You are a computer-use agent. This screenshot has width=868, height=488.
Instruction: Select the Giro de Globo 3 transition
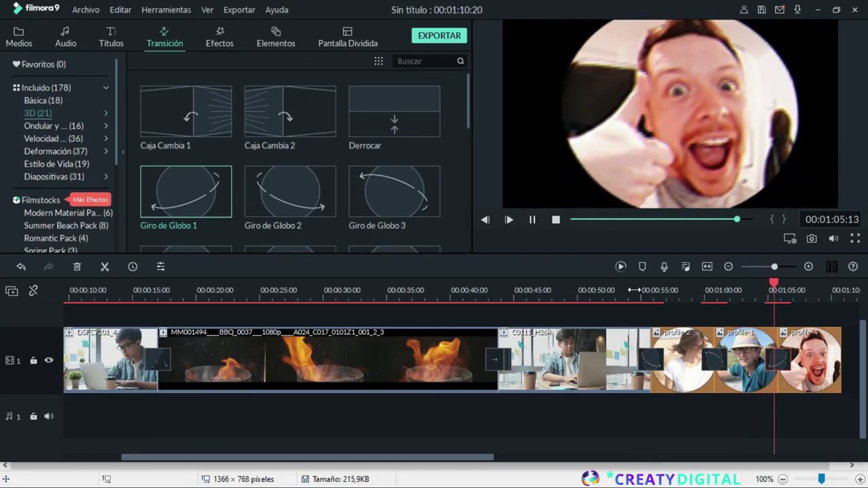(394, 192)
